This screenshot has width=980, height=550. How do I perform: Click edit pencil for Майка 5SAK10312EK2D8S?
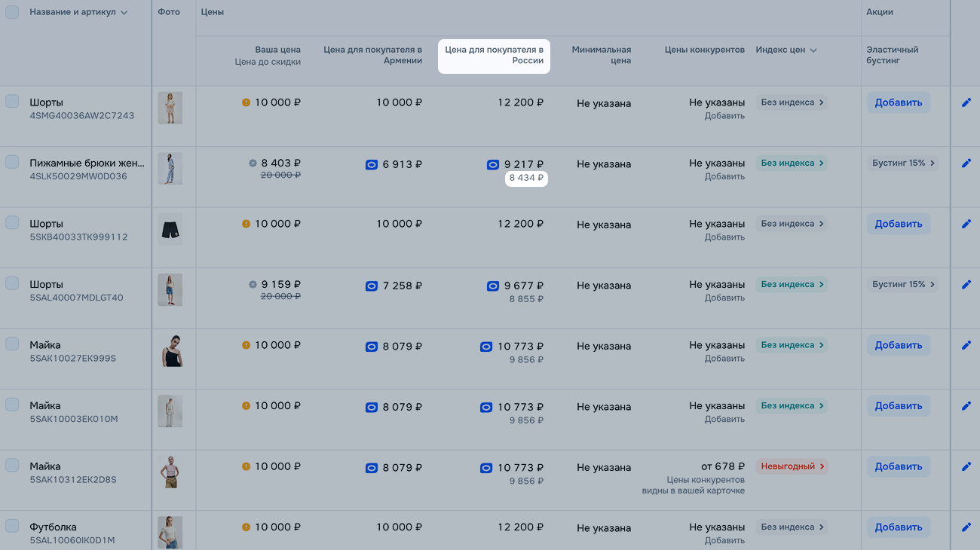pyautogui.click(x=966, y=466)
